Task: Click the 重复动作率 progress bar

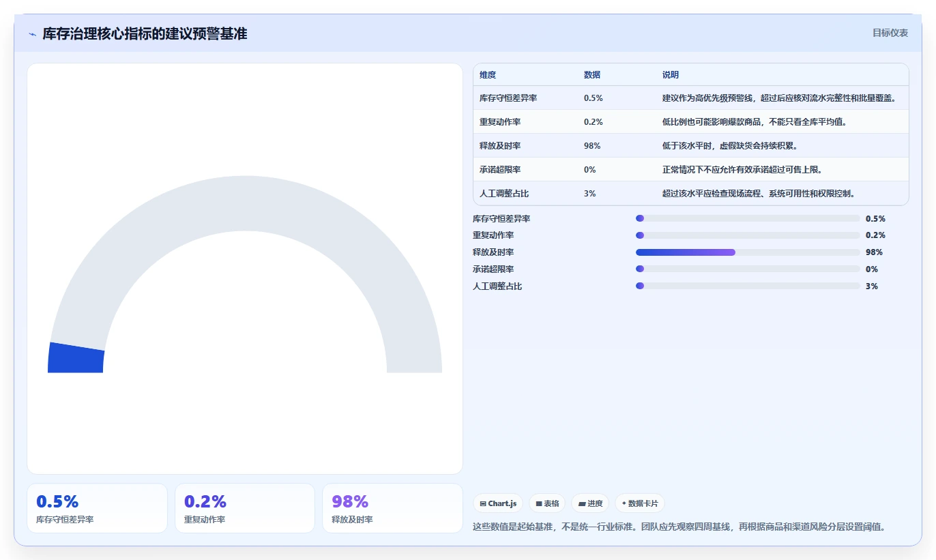Action: [x=748, y=235]
